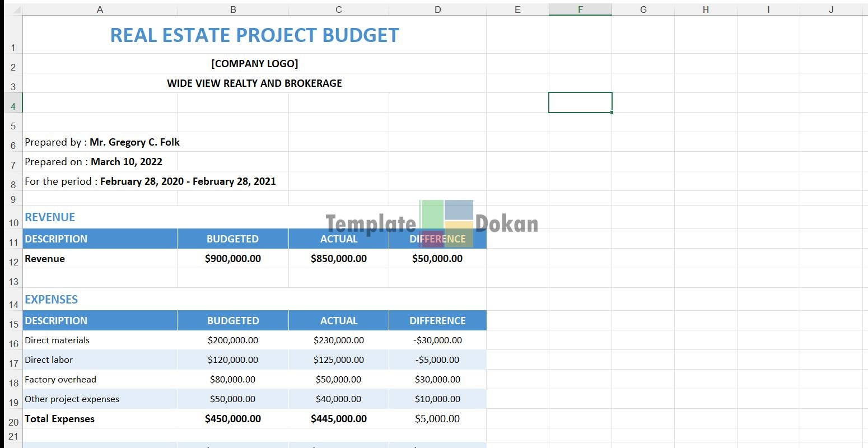Select the budgeted revenue cell $900,000.00

click(233, 259)
